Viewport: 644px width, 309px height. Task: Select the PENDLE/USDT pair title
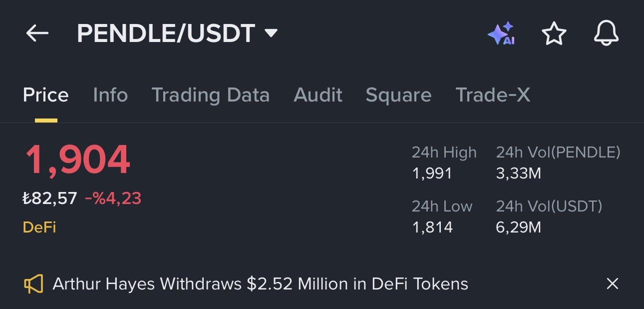(166, 33)
